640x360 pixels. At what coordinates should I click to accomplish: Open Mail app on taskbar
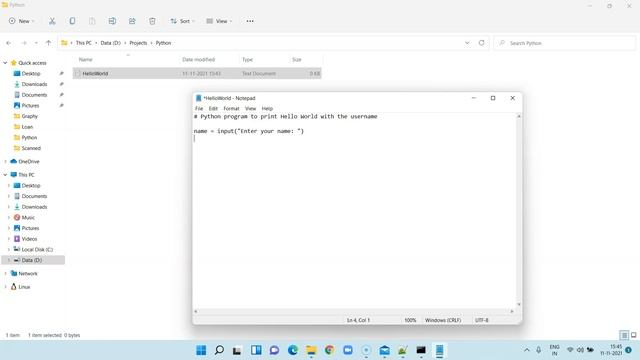(x=384, y=350)
